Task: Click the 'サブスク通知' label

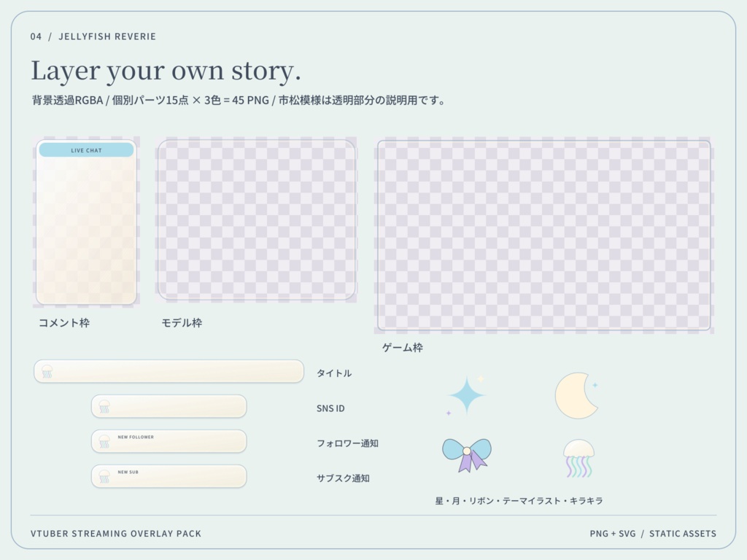Action: pos(343,478)
